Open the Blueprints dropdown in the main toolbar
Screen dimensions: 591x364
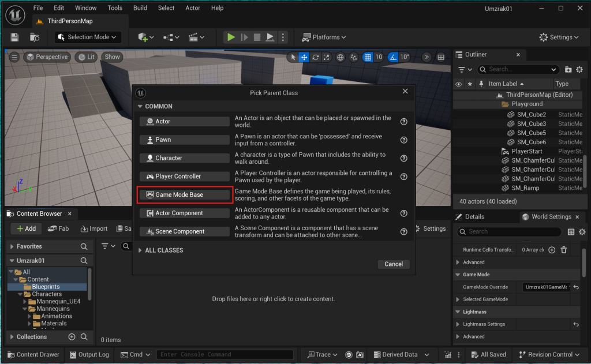[171, 37]
